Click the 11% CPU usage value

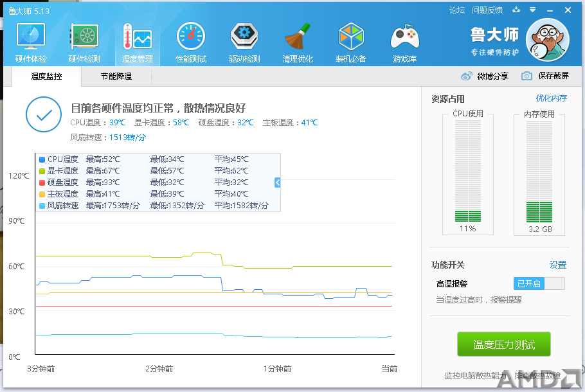click(468, 229)
